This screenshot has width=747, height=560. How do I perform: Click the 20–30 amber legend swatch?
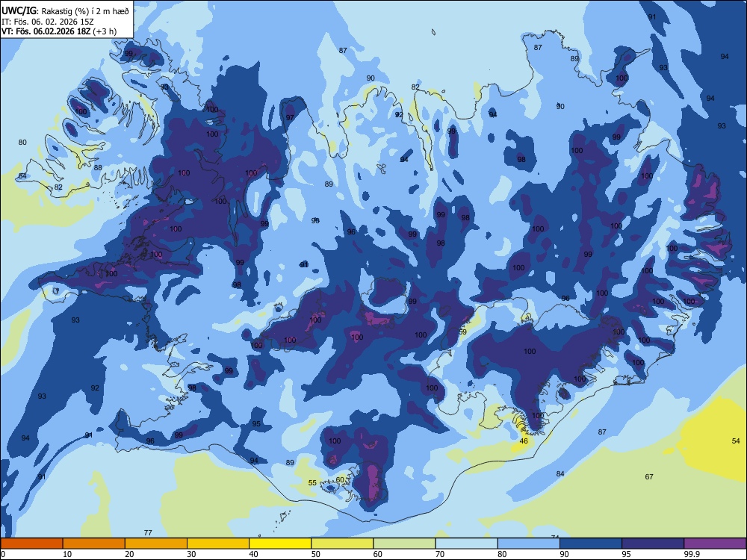tap(156, 544)
